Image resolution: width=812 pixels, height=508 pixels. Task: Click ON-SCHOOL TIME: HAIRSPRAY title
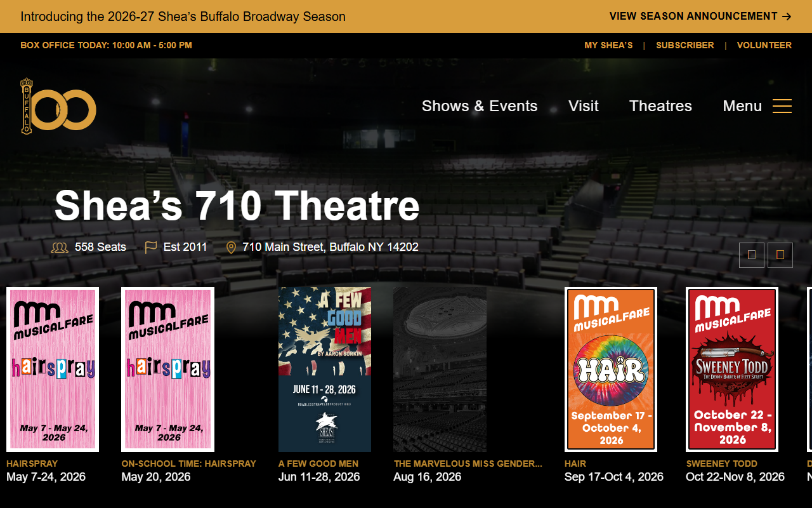point(188,464)
